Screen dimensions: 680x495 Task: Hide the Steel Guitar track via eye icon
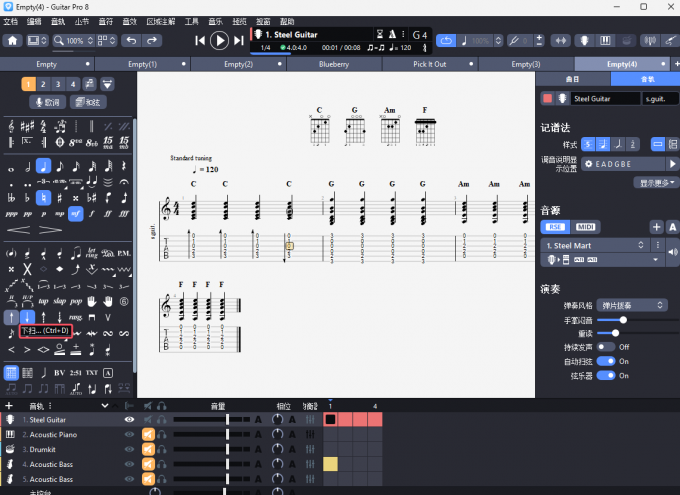129,420
